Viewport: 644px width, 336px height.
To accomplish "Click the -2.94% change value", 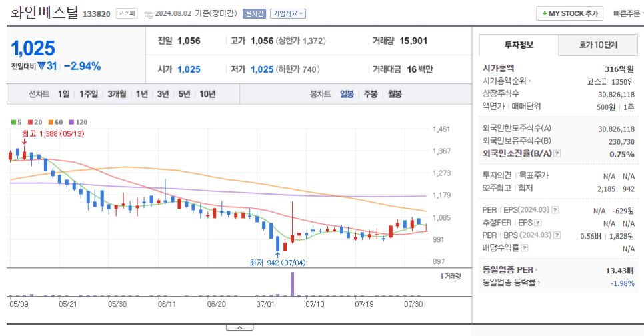I will point(83,66).
